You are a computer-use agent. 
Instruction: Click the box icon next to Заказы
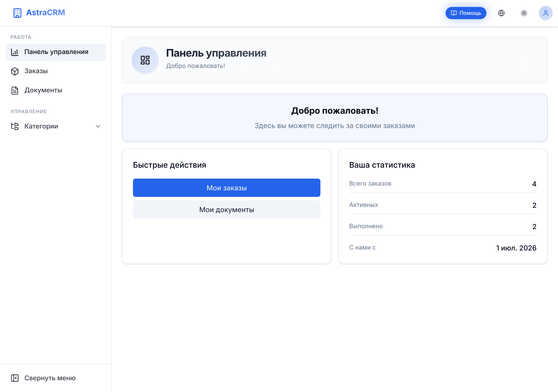click(15, 71)
